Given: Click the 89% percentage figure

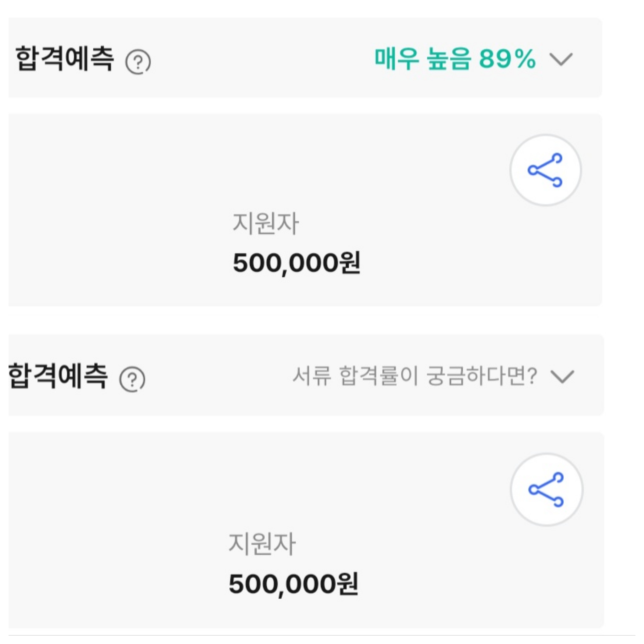Looking at the screenshot, I should point(507,59).
